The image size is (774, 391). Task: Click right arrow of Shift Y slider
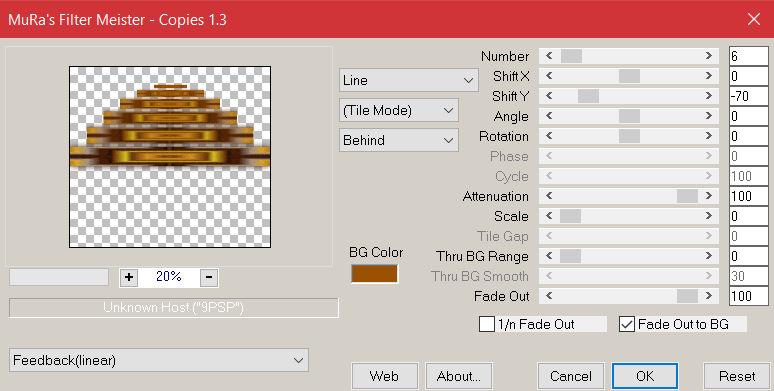coord(709,96)
